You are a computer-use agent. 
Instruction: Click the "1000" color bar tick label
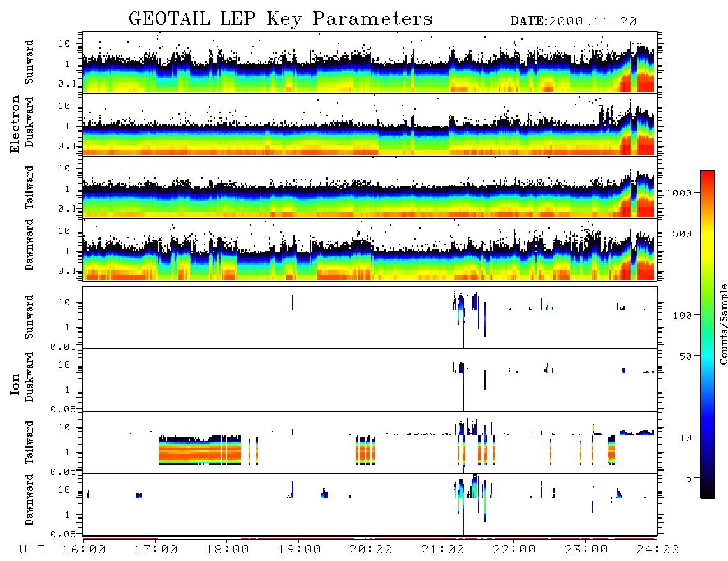680,193
